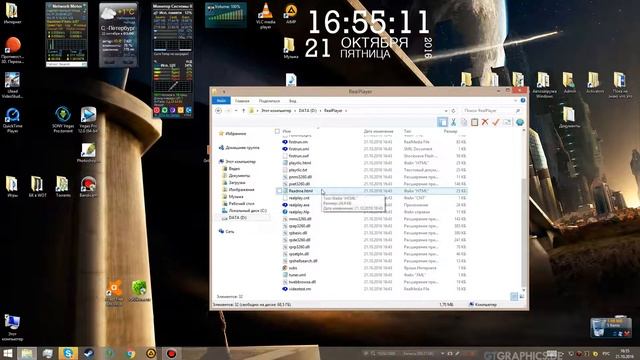The width and height of the screenshot is (640, 360).
Task: Sort files by the Имя column header
Action: pyautogui.click(x=287, y=131)
